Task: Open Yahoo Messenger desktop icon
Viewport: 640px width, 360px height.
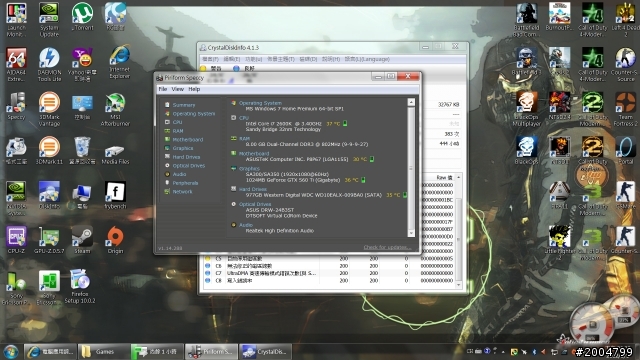Action: [82, 64]
